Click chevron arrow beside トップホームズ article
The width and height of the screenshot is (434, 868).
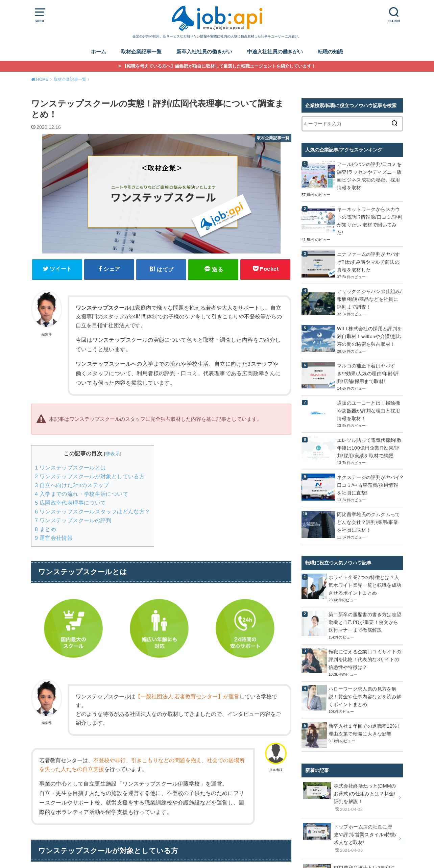[x=400, y=839]
